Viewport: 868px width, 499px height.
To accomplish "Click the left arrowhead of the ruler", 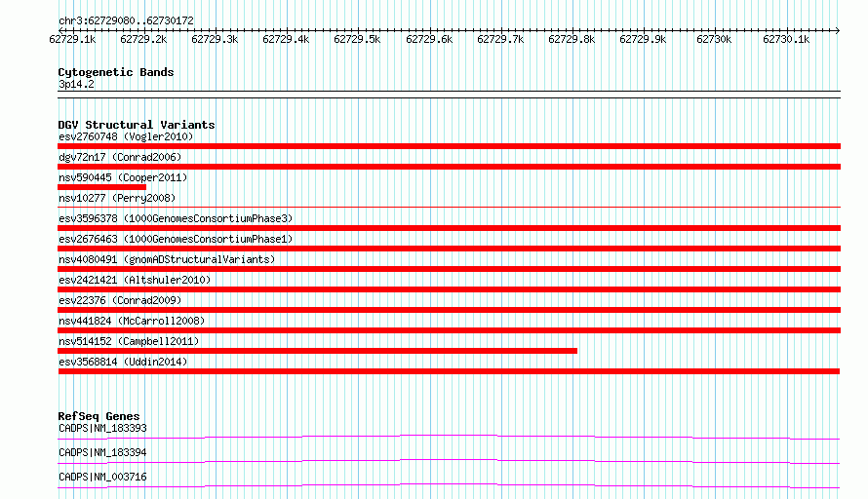I will 60,30.
